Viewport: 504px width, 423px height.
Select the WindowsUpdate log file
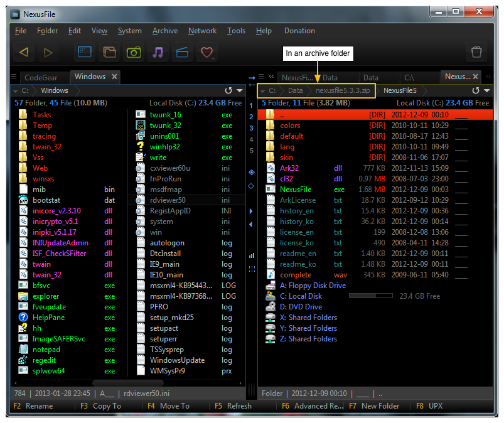[187, 360]
